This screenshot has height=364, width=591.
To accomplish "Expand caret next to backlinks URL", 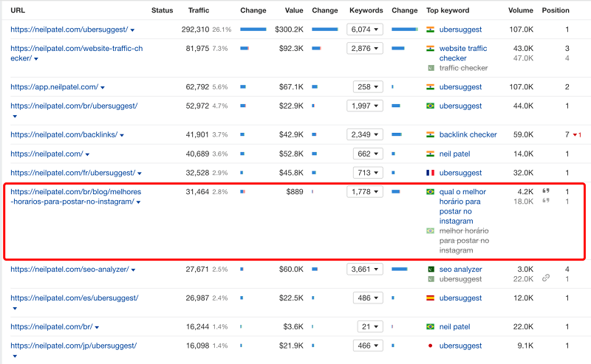I will (122, 135).
